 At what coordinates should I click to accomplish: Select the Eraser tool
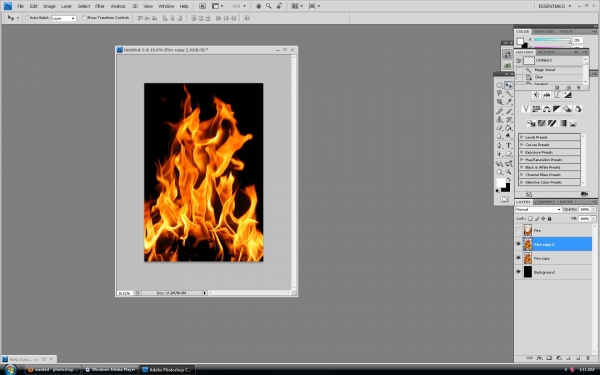pos(499,128)
